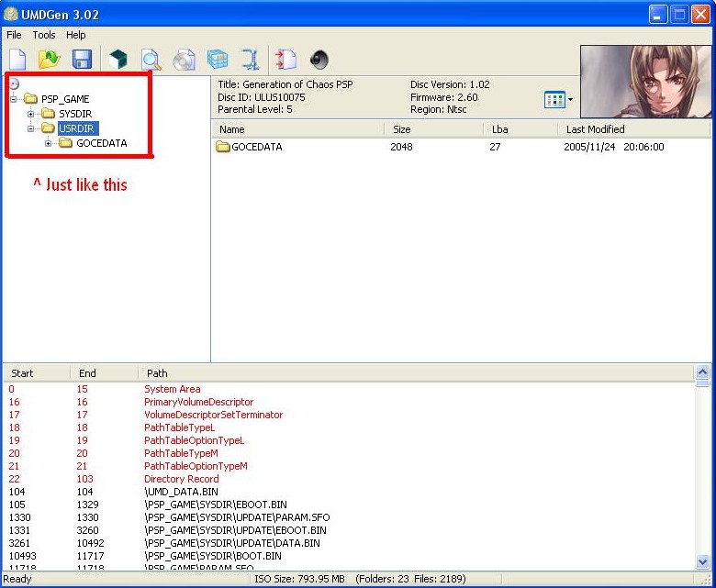Click the New document toolbar icon
This screenshot has height=588, width=716.
point(17,61)
